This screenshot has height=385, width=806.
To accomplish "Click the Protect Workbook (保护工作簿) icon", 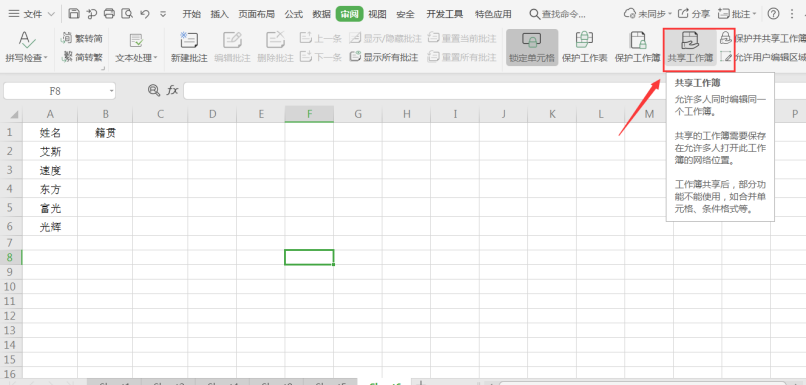I will point(638,41).
